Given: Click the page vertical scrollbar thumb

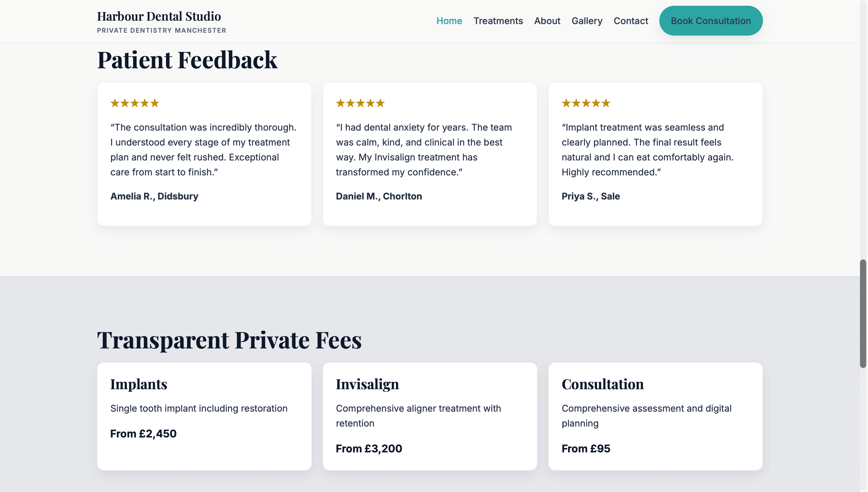Looking at the screenshot, I should (863, 313).
